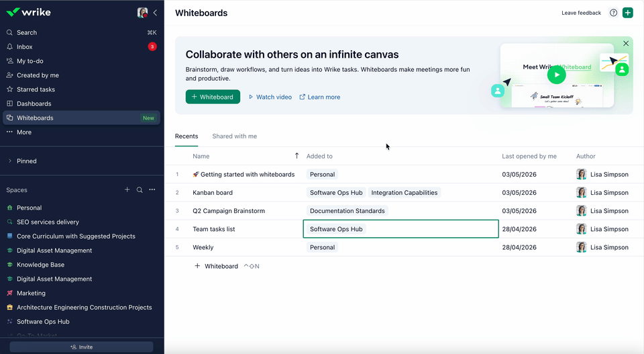This screenshot has width=644, height=354.
Task: Click Software Ops Hub tag in Team tasks row
Action: pos(336,229)
